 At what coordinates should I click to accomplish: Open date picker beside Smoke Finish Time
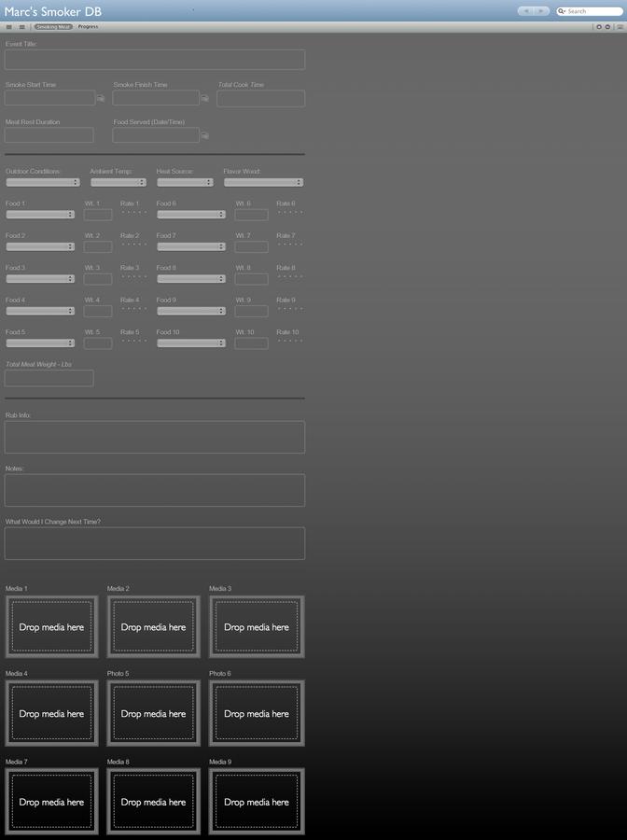[x=204, y=98]
